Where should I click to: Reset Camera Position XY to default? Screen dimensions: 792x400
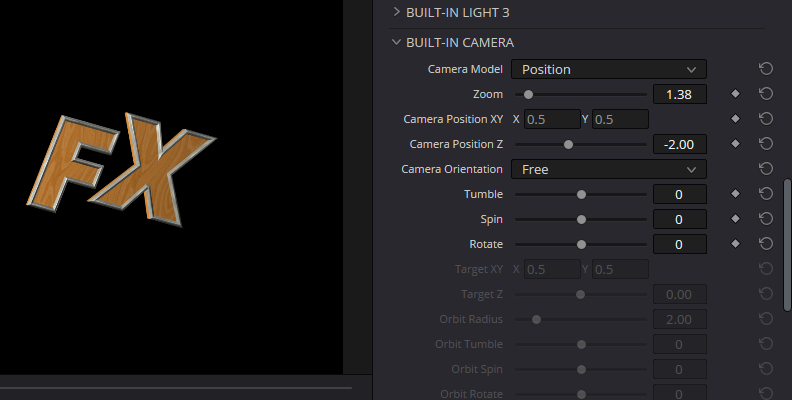click(766, 119)
